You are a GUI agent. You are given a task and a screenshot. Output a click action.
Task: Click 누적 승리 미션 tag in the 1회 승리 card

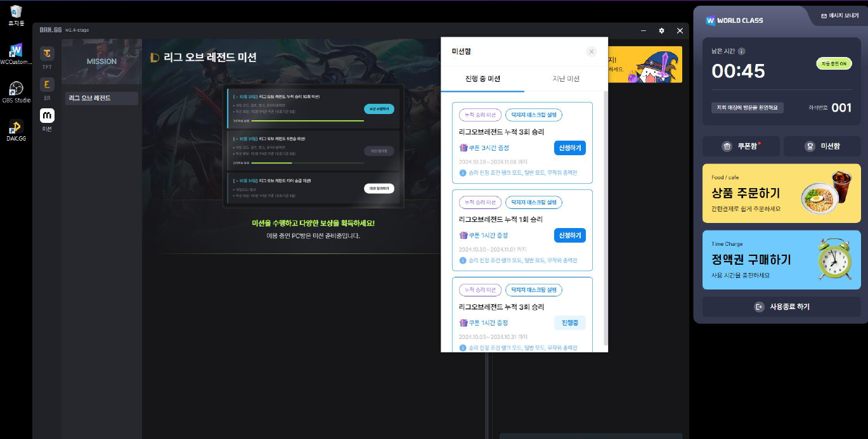tap(481, 202)
